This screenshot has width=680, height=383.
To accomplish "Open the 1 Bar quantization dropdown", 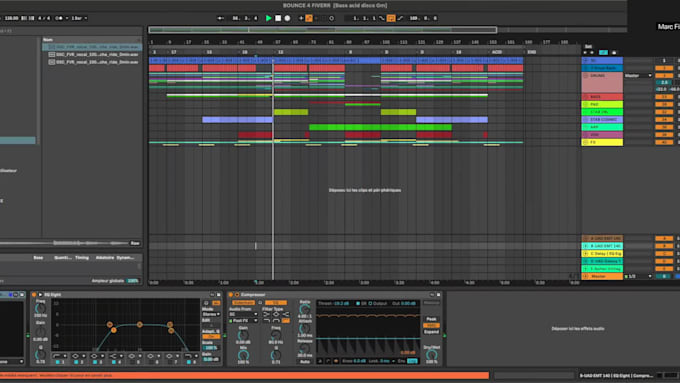I will tap(79, 18).
